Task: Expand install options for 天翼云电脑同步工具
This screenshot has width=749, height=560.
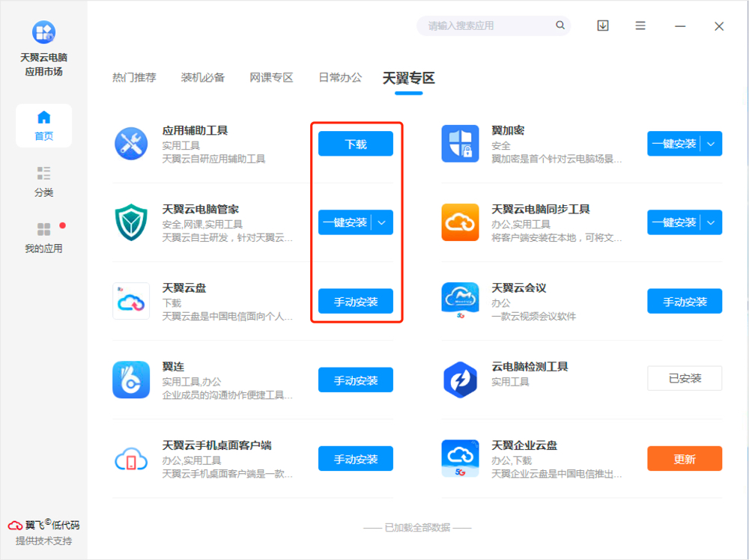Action: (x=711, y=222)
